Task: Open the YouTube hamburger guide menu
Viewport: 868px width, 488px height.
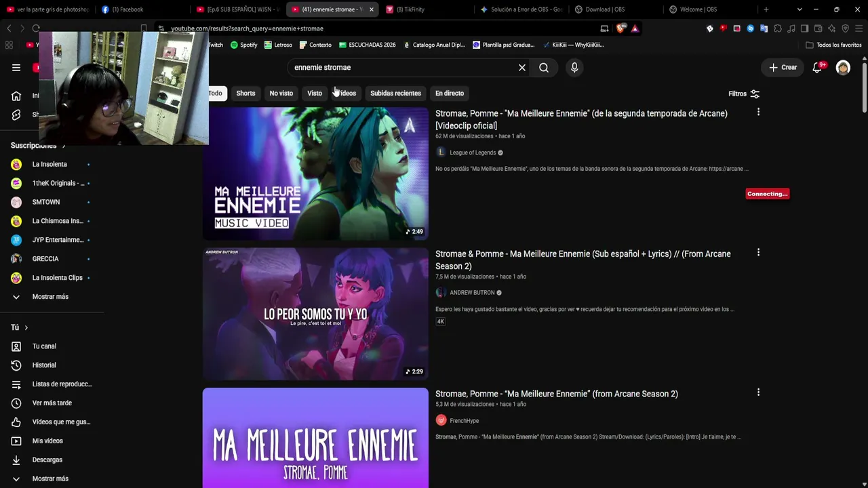Action: click(16, 68)
